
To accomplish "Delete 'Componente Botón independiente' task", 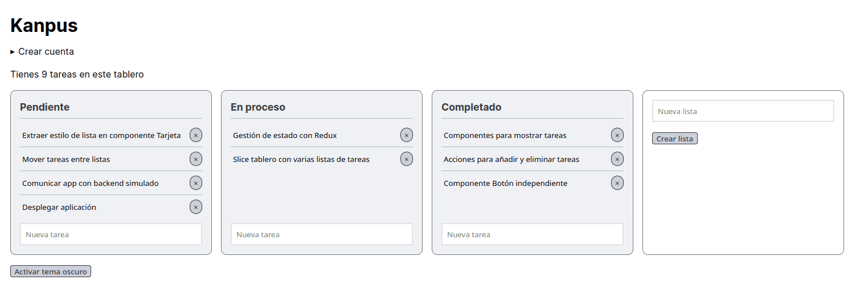I will pyautogui.click(x=617, y=183).
